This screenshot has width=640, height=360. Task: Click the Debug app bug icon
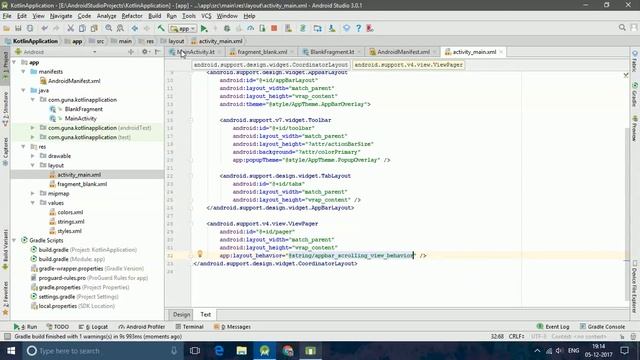pos(227,28)
